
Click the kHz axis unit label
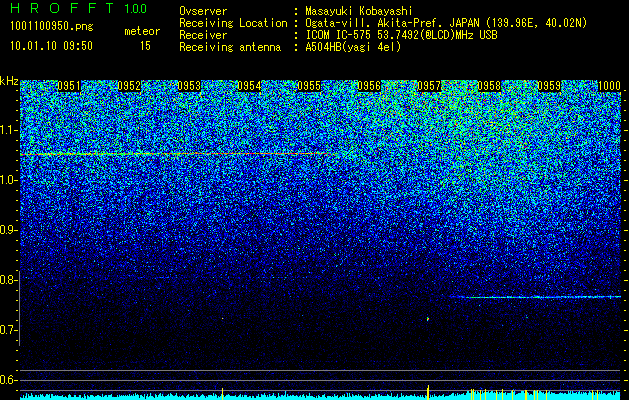[x=9, y=81]
